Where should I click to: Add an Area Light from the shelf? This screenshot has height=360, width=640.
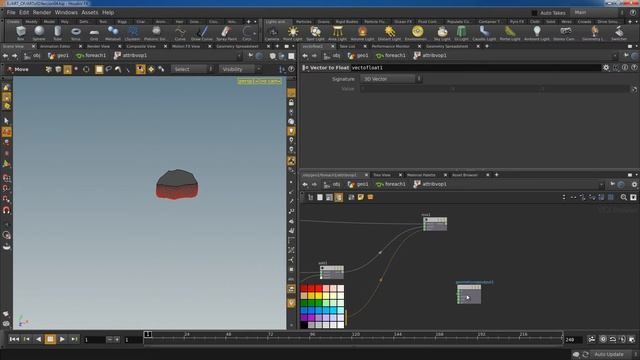(337, 33)
